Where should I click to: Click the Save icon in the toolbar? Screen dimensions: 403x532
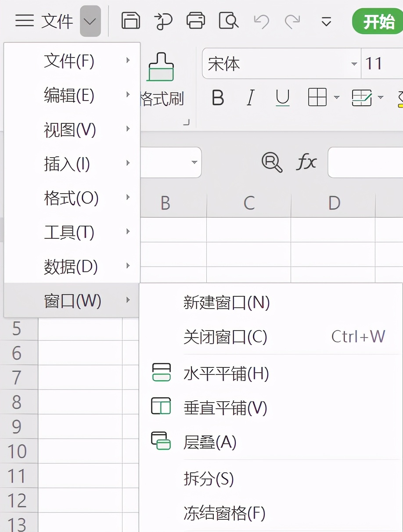[130, 21]
